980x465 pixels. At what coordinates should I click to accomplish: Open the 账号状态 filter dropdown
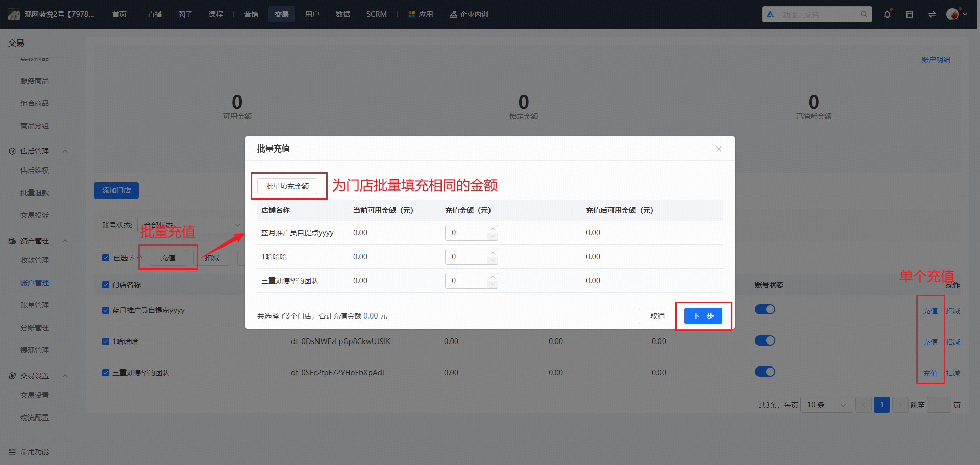click(191, 225)
